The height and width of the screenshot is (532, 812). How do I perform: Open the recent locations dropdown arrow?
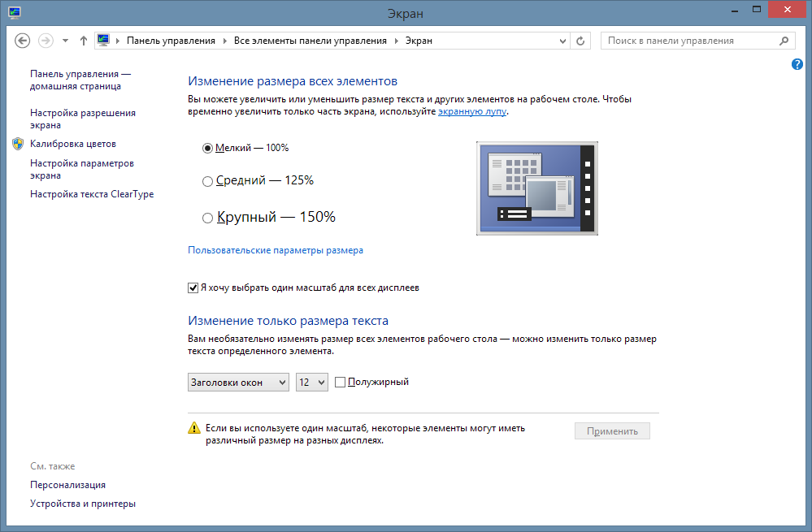click(65, 41)
